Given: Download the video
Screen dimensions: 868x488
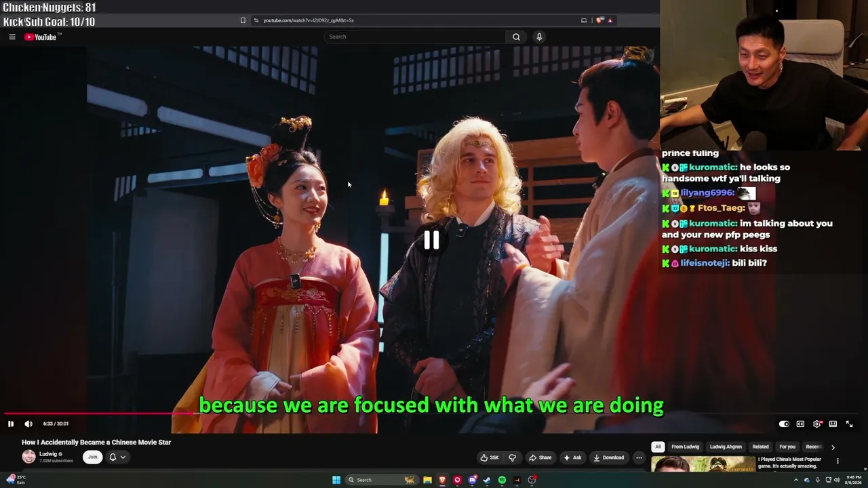Looking at the screenshot, I should click(x=608, y=457).
